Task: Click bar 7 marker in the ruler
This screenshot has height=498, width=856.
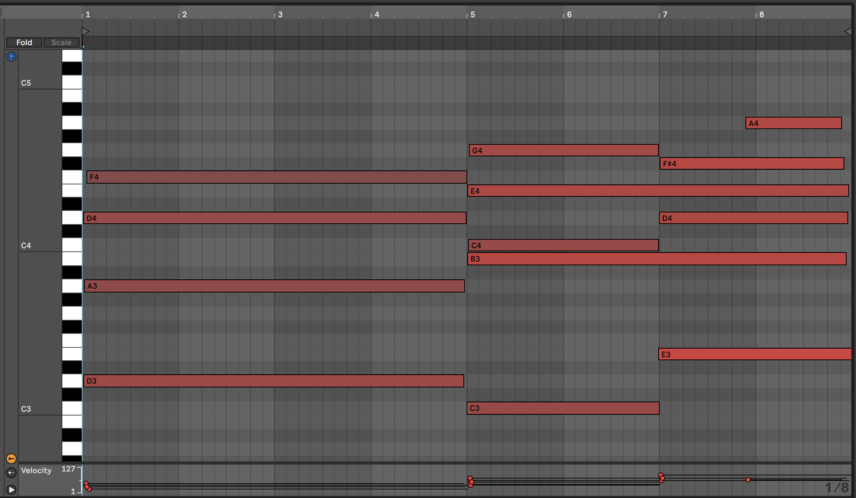Action: (664, 14)
